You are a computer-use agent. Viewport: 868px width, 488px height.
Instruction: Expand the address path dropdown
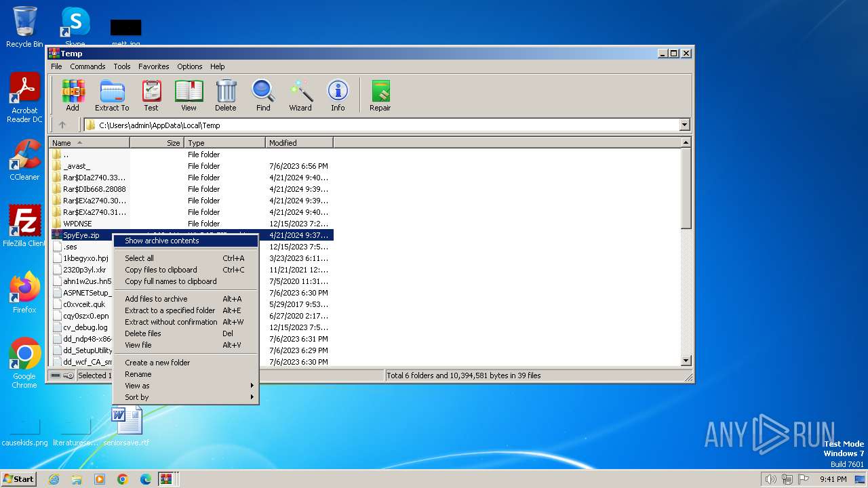[684, 125]
